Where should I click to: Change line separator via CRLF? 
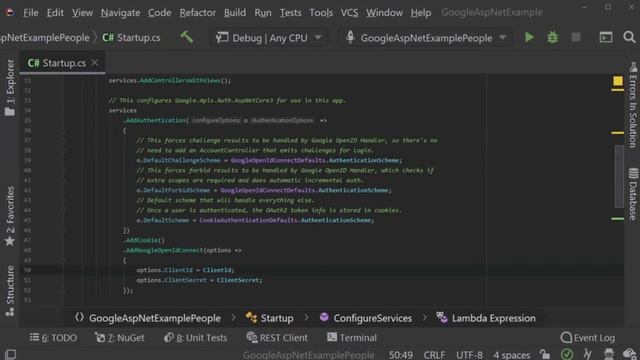click(434, 355)
